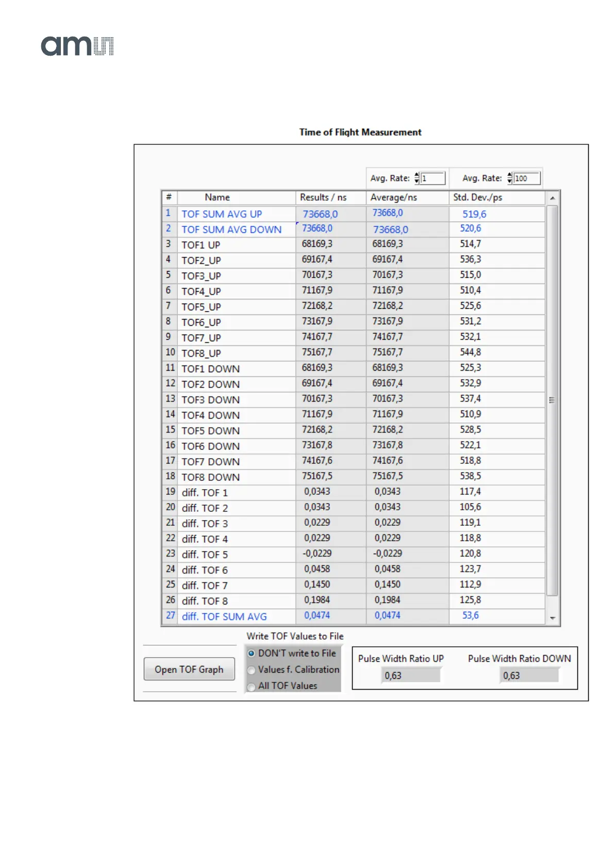Select the Values f. Calibration radio option
The height and width of the screenshot is (868, 614).
coord(293,670)
